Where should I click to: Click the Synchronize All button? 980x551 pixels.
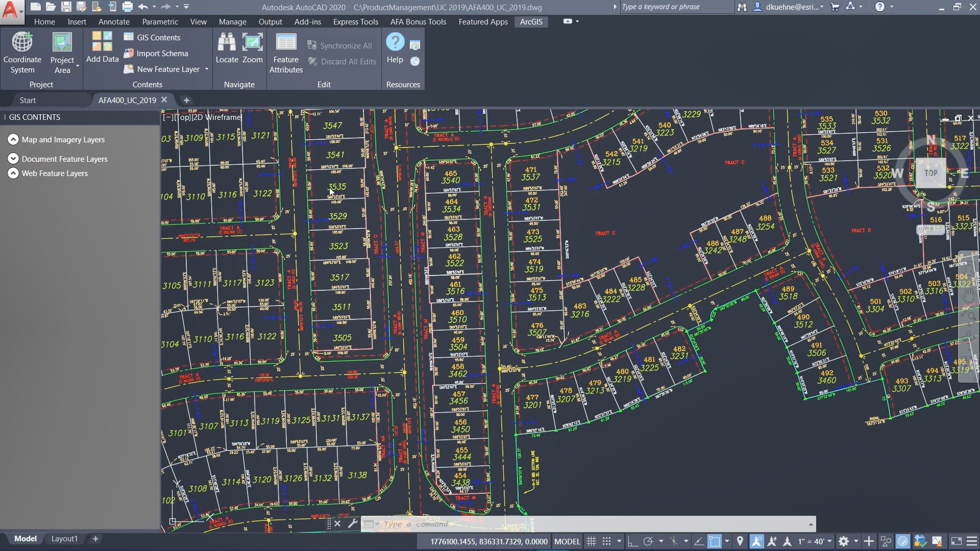tap(339, 45)
